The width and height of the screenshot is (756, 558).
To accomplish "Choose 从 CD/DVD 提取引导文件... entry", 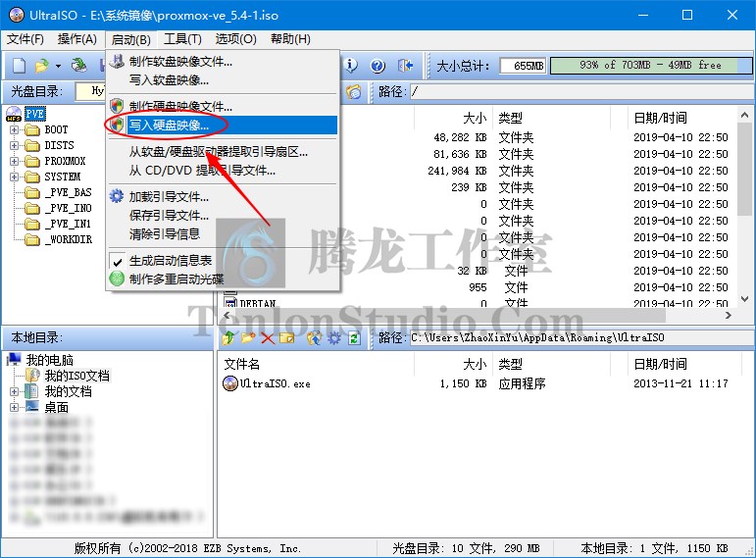I will (x=223, y=171).
